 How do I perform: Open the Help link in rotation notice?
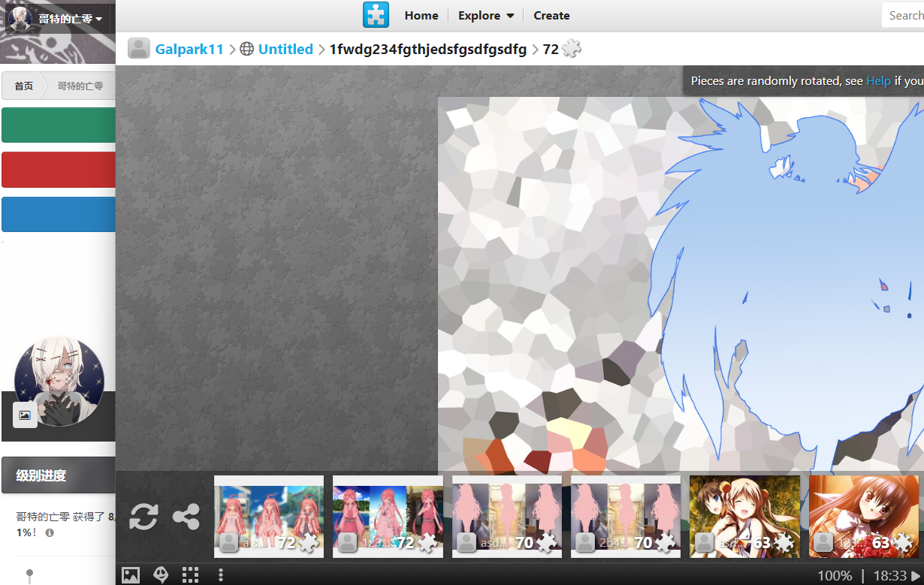(x=878, y=80)
